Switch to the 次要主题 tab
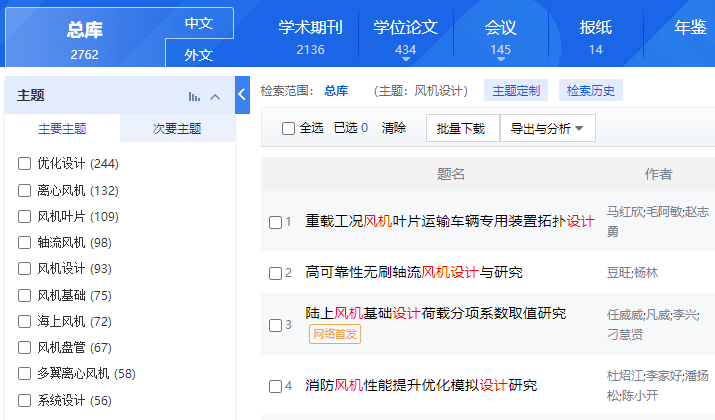The image size is (715, 420). (x=177, y=129)
